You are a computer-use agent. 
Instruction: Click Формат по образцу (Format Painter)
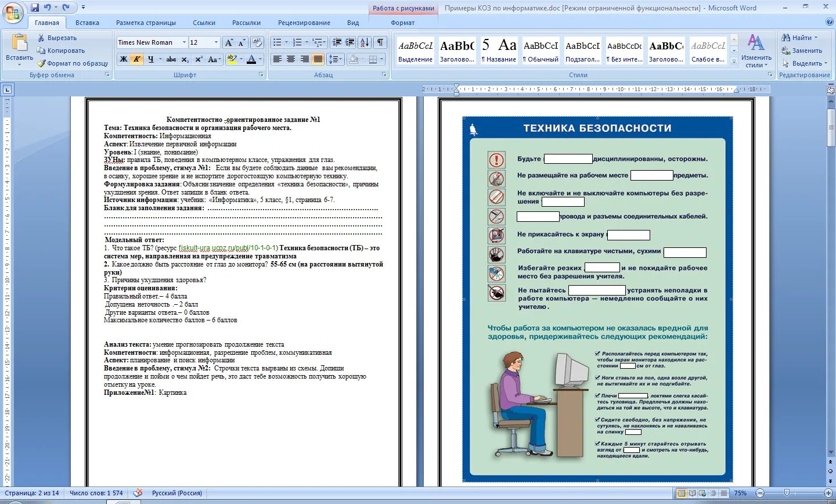tap(73, 63)
